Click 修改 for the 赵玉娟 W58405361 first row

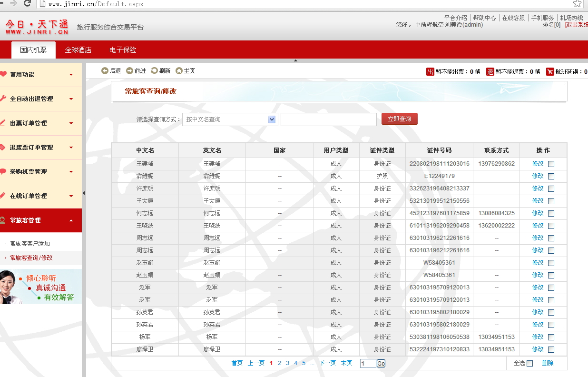pos(538,263)
